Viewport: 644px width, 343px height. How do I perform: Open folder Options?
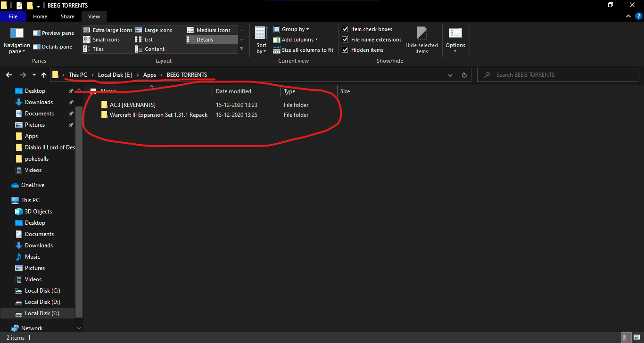[455, 40]
